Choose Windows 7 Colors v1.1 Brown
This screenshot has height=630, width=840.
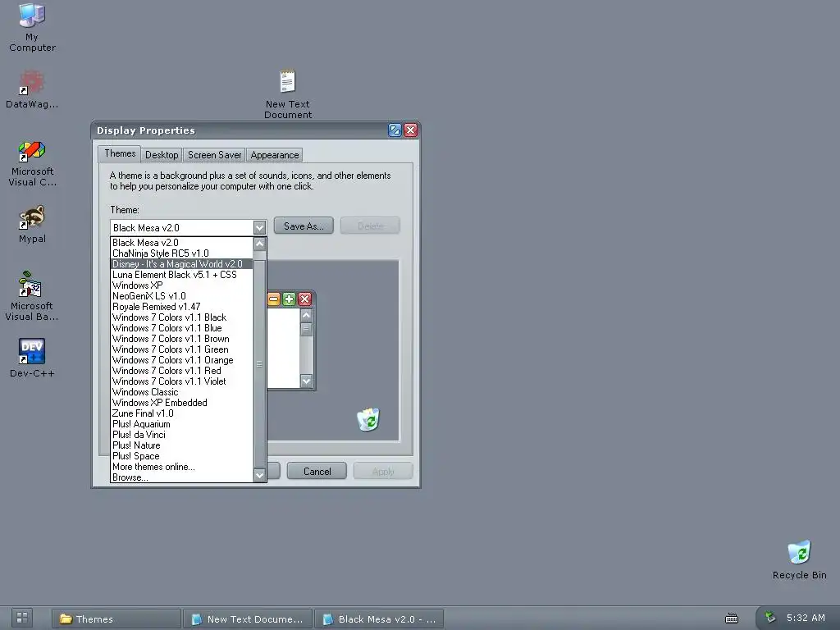click(181, 339)
